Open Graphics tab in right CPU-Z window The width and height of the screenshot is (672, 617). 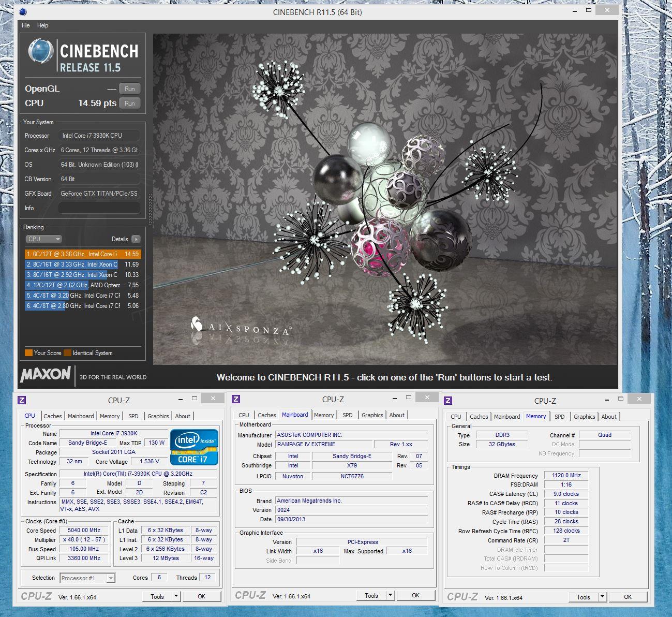[x=585, y=417]
